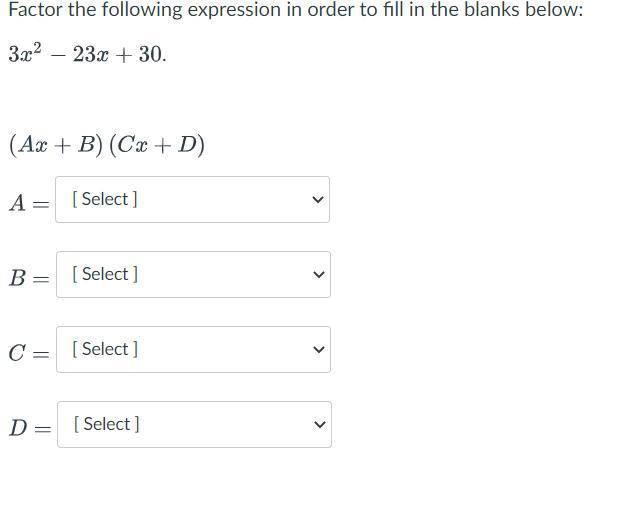This screenshot has width=620, height=511.
Task: Click the expression 3x² − 23x + 30
Action: (87, 54)
